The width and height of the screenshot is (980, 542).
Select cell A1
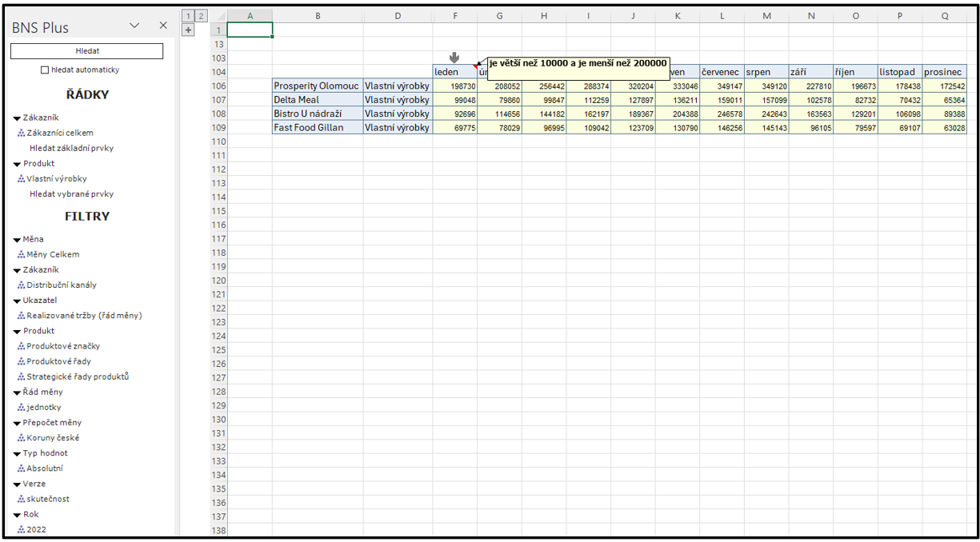point(250,30)
